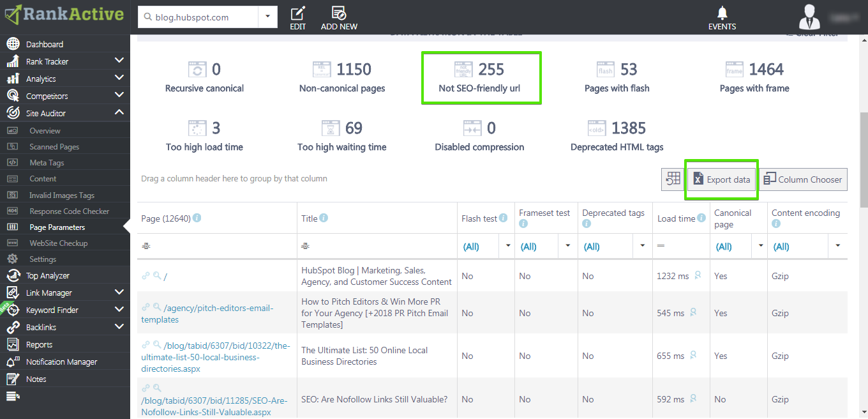Click the Link Manager icon
This screenshot has height=419, width=868.
click(13, 293)
